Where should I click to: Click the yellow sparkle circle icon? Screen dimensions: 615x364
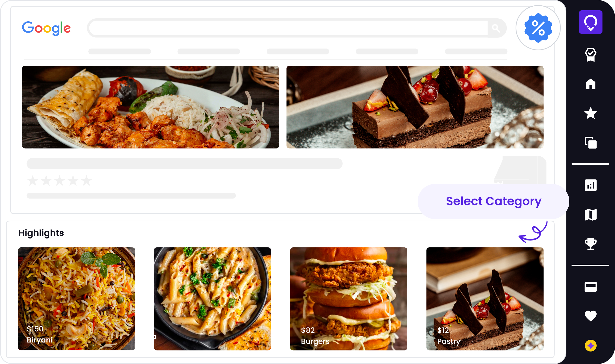pos(590,346)
